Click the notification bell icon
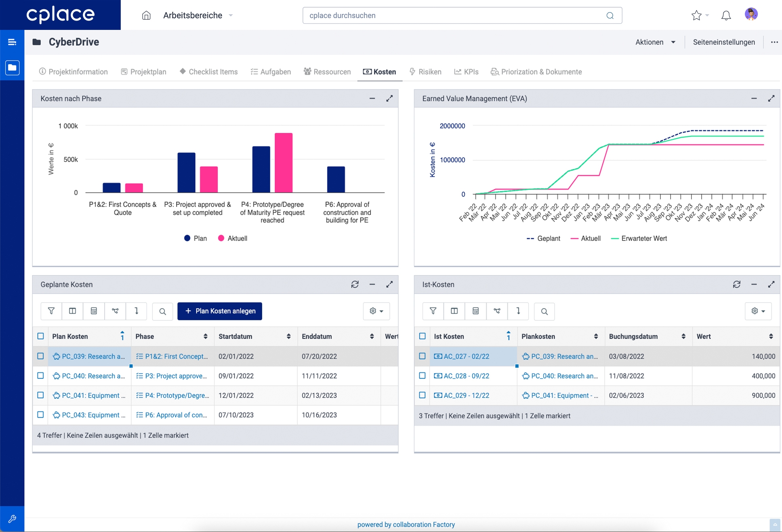 pos(726,16)
